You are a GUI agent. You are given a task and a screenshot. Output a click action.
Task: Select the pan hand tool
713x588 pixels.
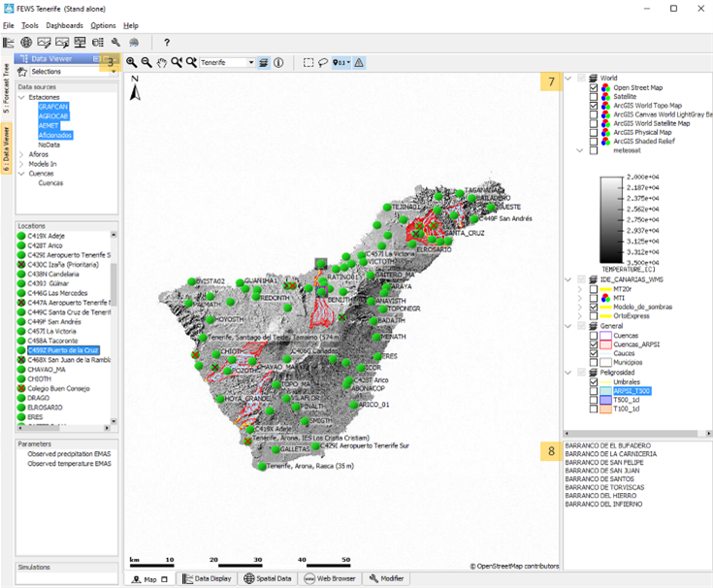(162, 62)
